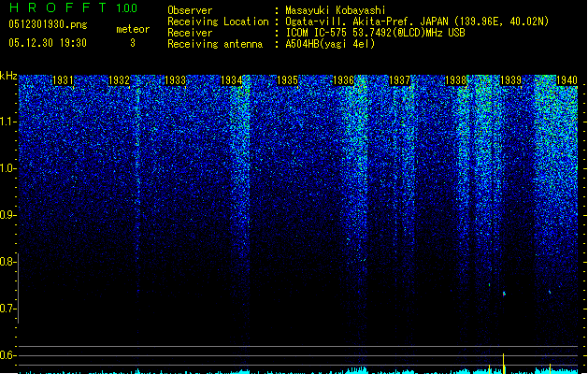Image resolution: width=588 pixels, height=374 pixels.
Task: Click the 1935 time marker
Action: pyautogui.click(x=287, y=80)
